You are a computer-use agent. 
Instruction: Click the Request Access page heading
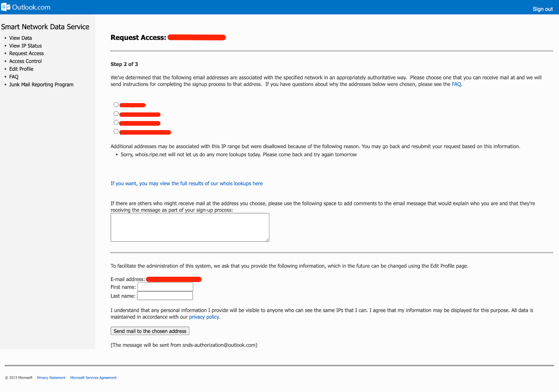(x=138, y=38)
